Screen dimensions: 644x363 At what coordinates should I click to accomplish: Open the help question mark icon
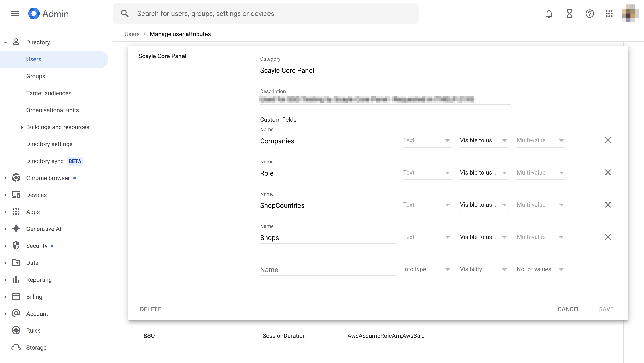pos(590,14)
